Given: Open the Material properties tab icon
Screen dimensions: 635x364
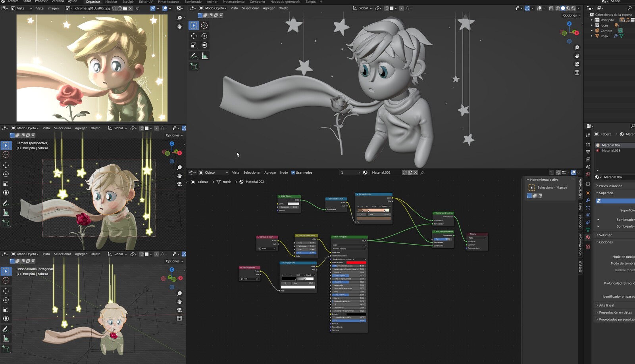Looking at the screenshot, I should tap(588, 237).
